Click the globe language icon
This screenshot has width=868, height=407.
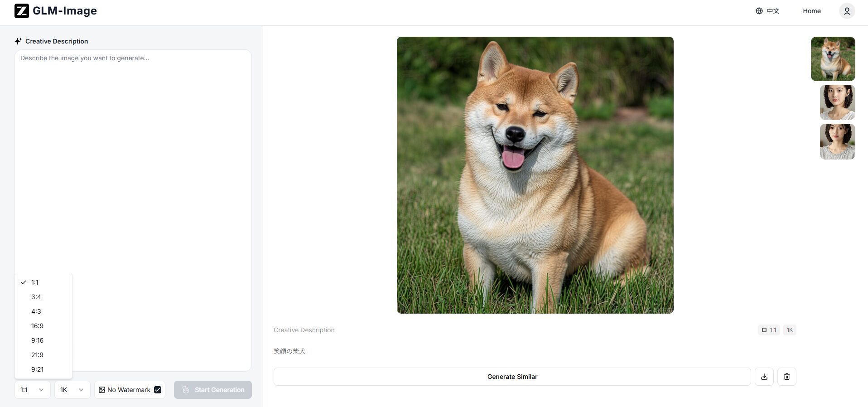759,11
